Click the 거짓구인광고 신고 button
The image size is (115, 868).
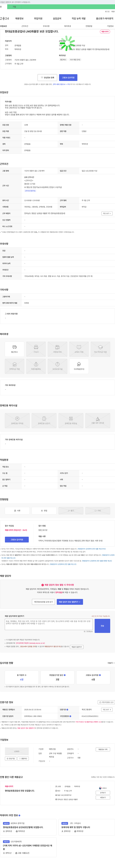(x=106, y=702)
